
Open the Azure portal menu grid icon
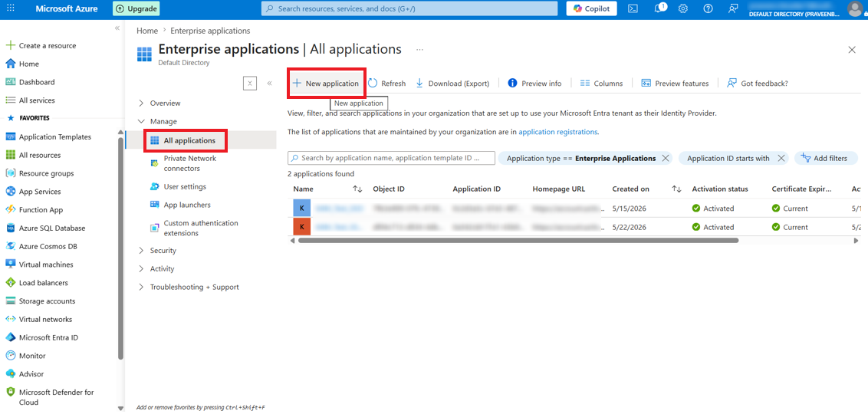pyautogui.click(x=11, y=9)
